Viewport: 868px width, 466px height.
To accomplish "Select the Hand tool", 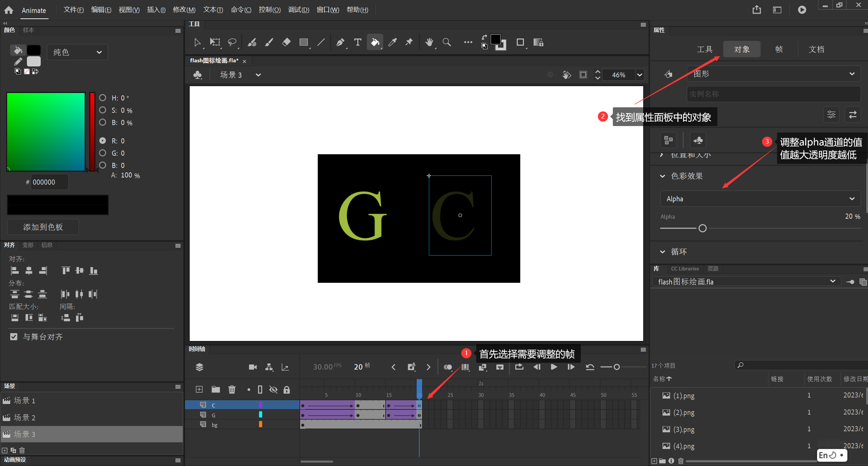I will click(x=429, y=42).
